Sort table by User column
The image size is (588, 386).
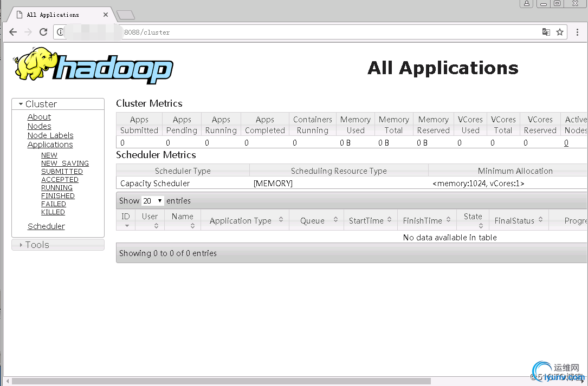[150, 220]
